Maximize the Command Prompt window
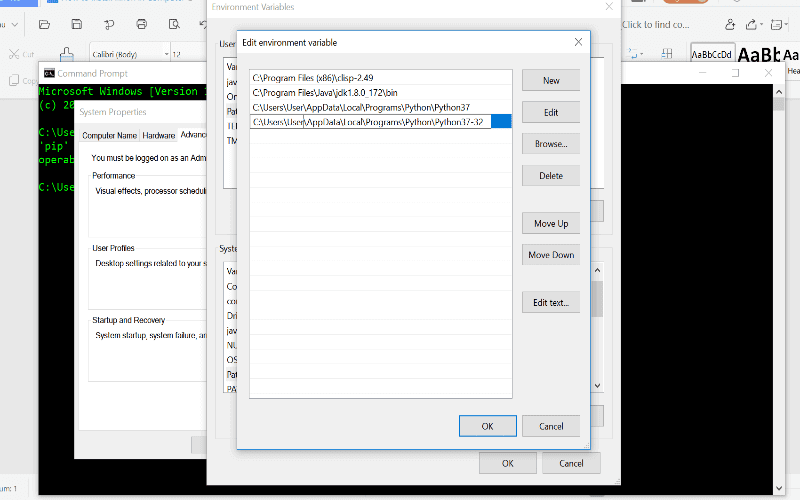The width and height of the screenshot is (800, 500). (x=735, y=73)
